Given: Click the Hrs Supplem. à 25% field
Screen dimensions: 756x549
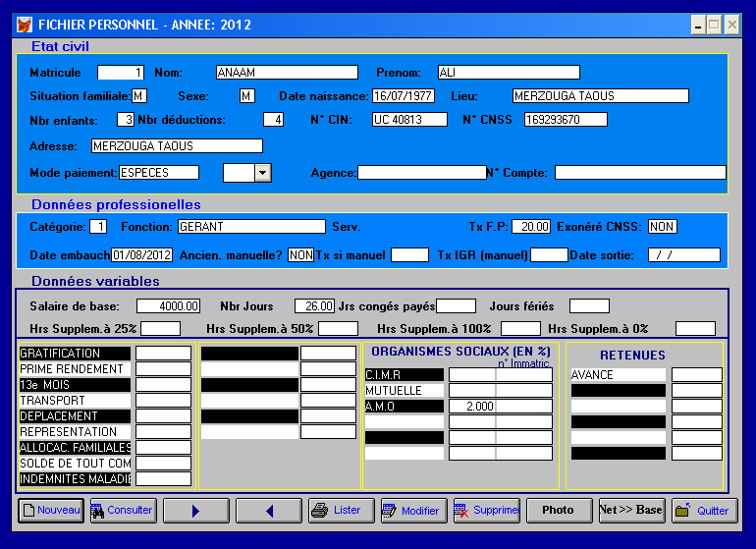Looking at the screenshot, I should pyautogui.click(x=161, y=329).
